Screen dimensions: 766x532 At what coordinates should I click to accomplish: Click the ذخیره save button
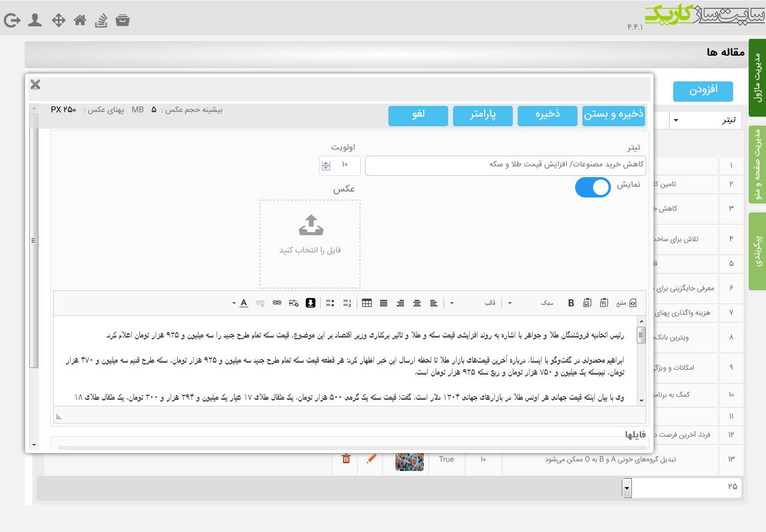(x=548, y=115)
